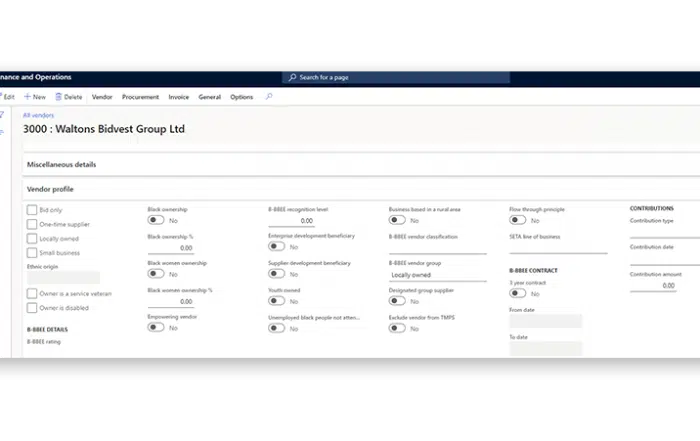Expand the Miscellaneous details section
This screenshot has height=441, width=700.
tap(61, 164)
